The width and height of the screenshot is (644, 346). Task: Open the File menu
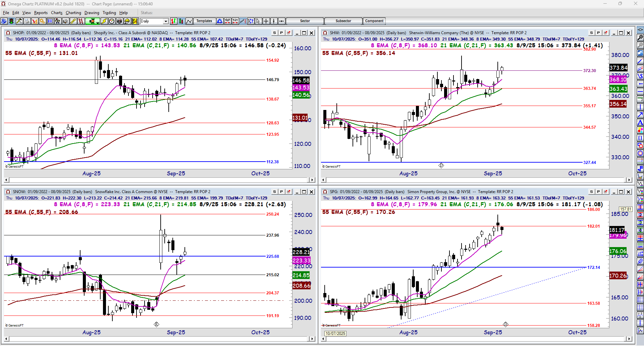click(x=6, y=13)
